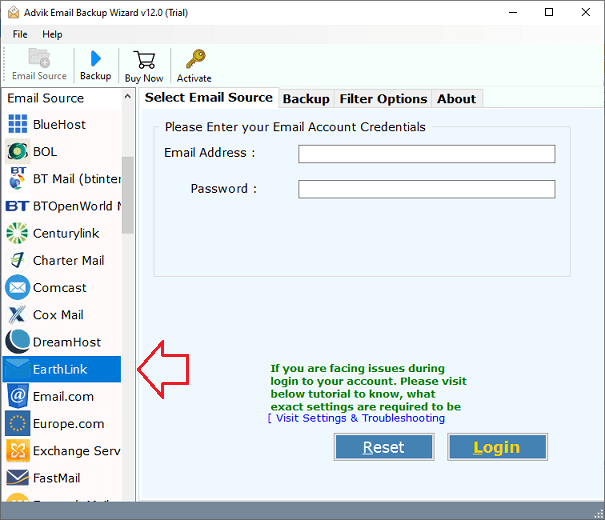Click the Activate key icon
Screen dimensions: 605x520
click(x=195, y=59)
